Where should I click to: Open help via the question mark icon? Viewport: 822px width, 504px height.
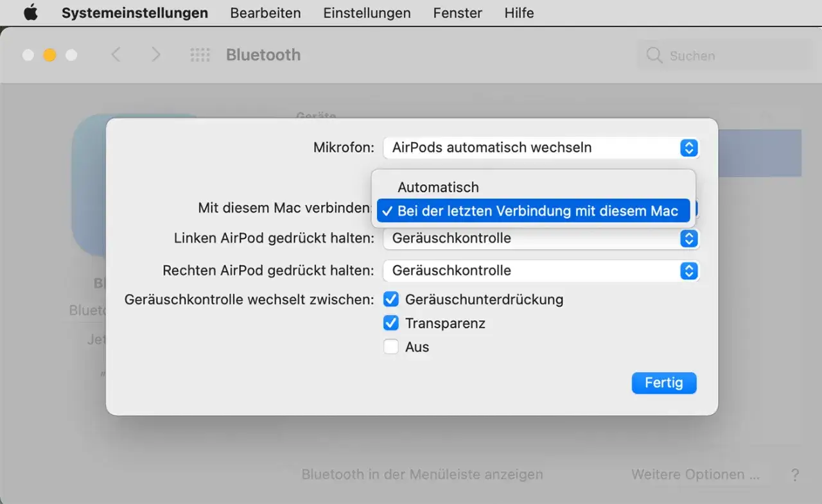tap(795, 474)
